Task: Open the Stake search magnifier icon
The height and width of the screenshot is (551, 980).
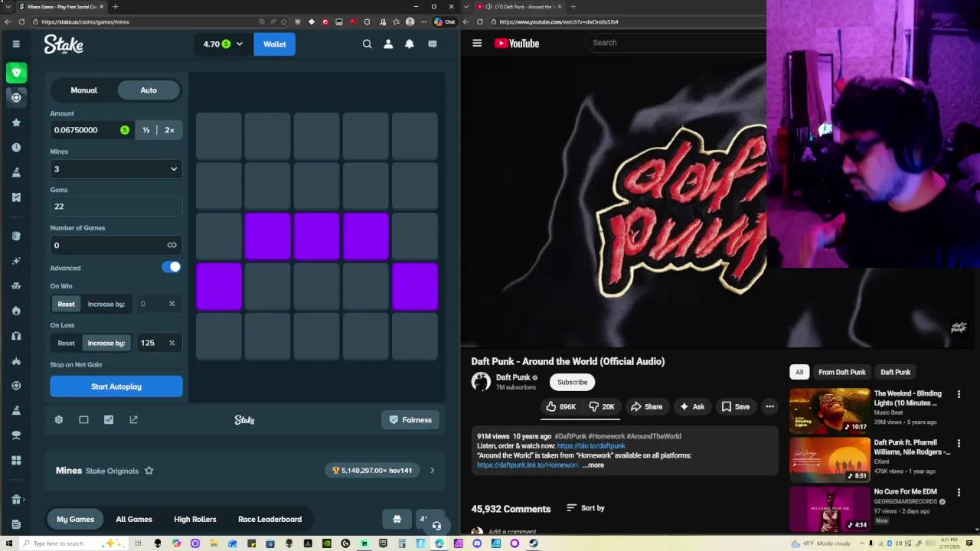Action: pyautogui.click(x=367, y=44)
